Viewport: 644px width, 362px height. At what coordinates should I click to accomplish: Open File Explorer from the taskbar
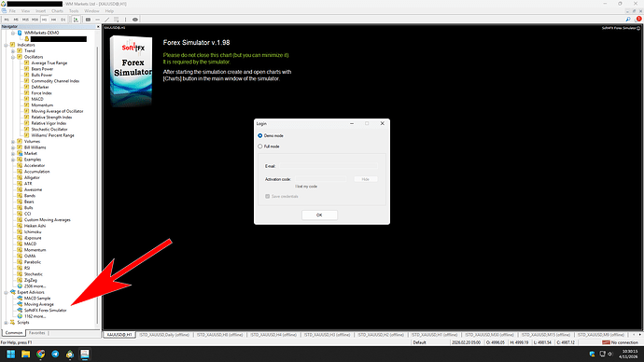[x=25, y=354]
